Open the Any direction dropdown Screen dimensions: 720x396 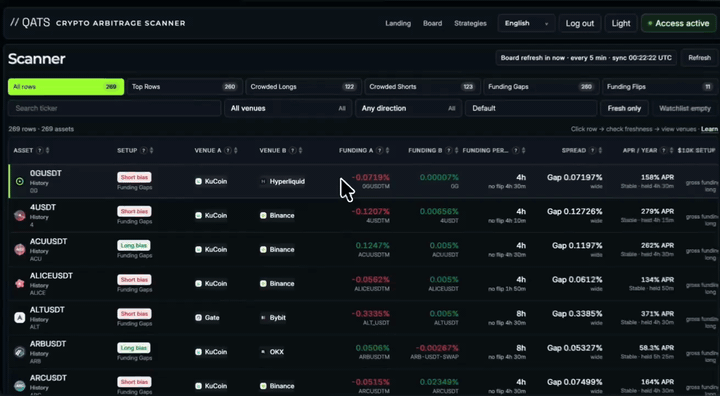tap(408, 108)
